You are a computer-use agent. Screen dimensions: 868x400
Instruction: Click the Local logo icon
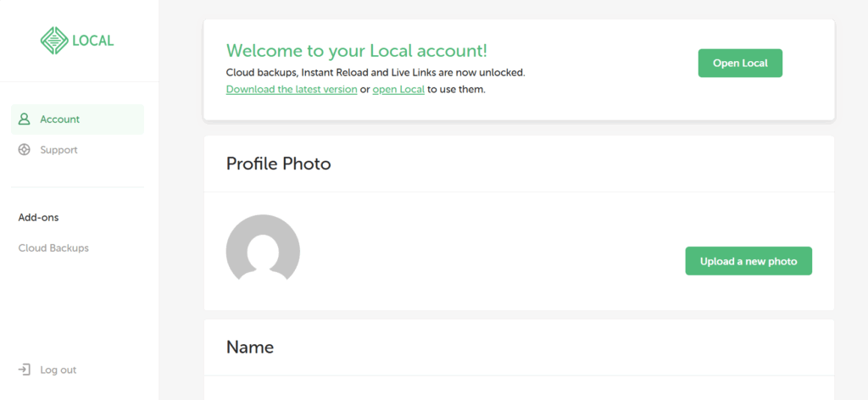coord(54,40)
